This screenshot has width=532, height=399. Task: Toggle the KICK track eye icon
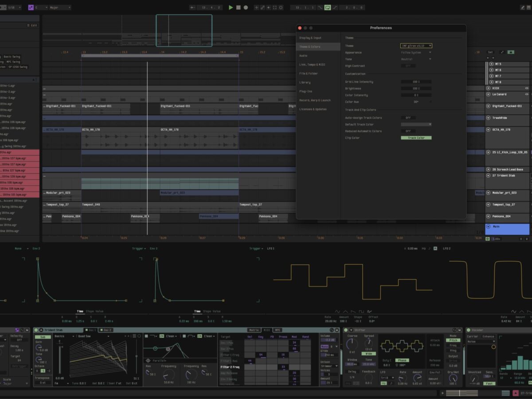(527, 88)
